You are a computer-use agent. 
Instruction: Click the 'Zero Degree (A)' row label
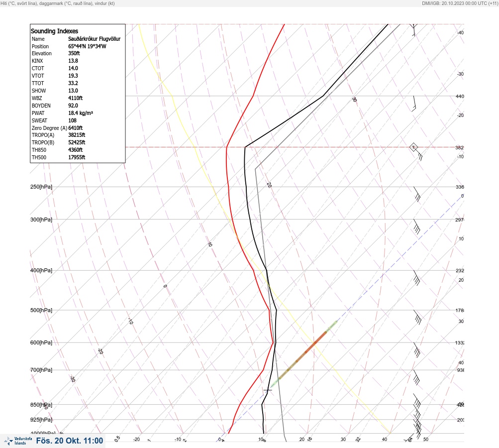pos(49,128)
